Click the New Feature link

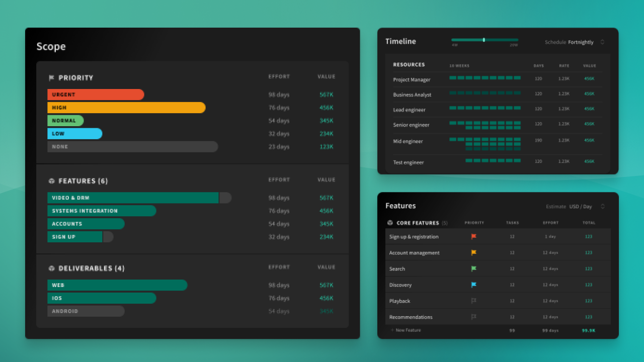pyautogui.click(x=408, y=330)
